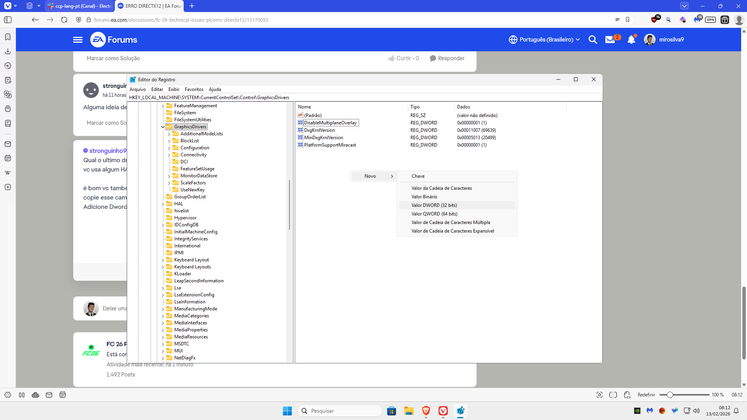Adjust the browser zoom slider
The image size is (747, 420).
click(x=670, y=395)
